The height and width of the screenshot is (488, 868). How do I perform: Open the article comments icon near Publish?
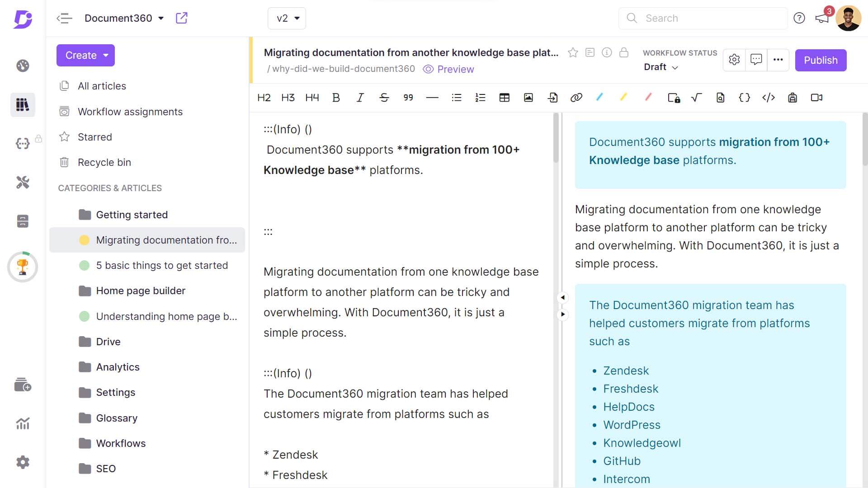tap(756, 60)
